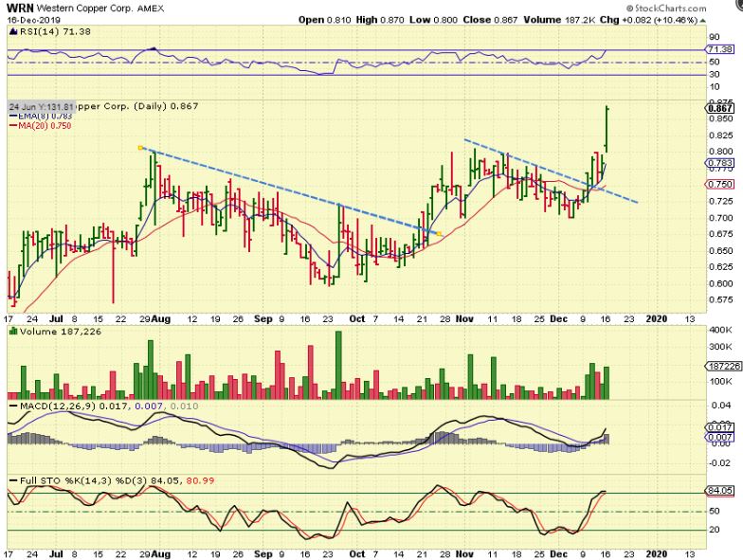743x560 pixels.
Task: Click the 90 RSI axis label
Action: 715,37
